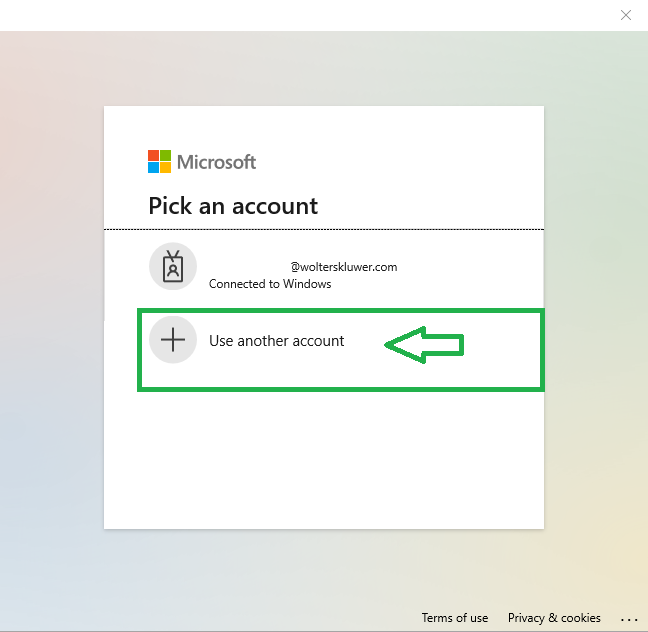Click empty space right of the green arrow
Screen dimensions: 648x632
point(505,345)
